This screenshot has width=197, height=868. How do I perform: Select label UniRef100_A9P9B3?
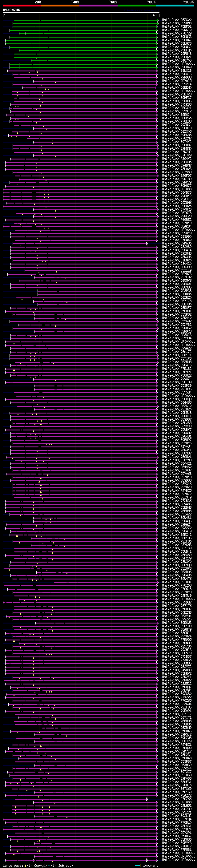click(x=177, y=78)
